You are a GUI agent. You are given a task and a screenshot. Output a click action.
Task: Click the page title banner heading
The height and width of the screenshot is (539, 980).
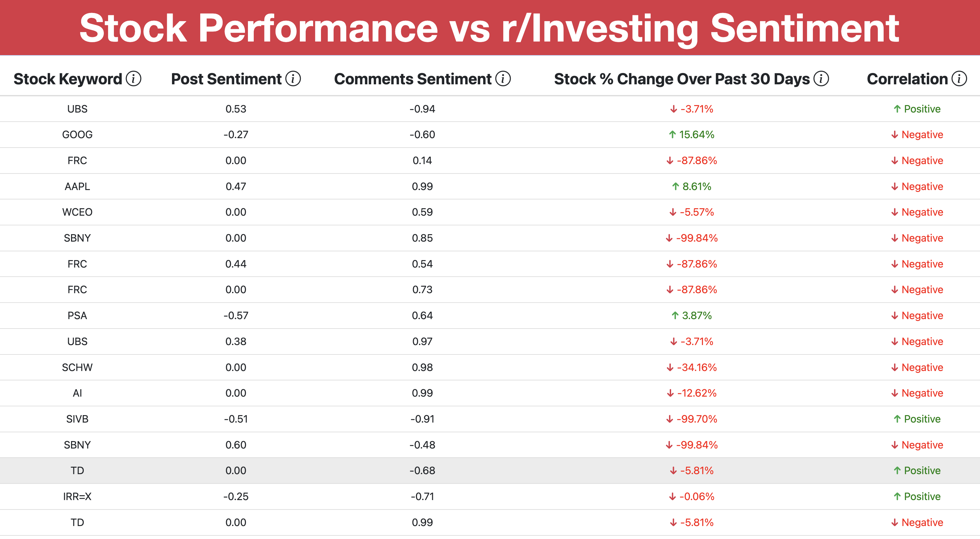pyautogui.click(x=489, y=27)
